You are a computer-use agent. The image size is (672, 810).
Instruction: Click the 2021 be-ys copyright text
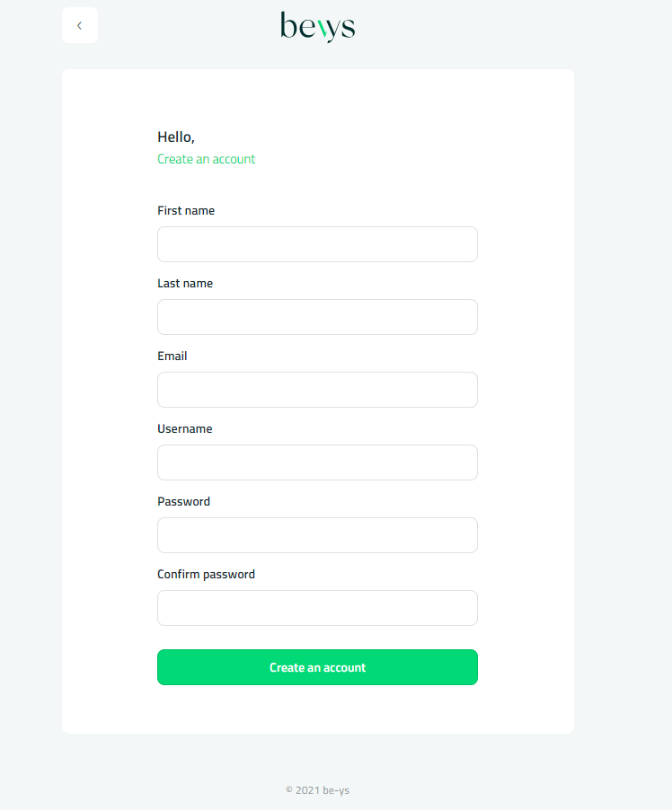tap(317, 790)
